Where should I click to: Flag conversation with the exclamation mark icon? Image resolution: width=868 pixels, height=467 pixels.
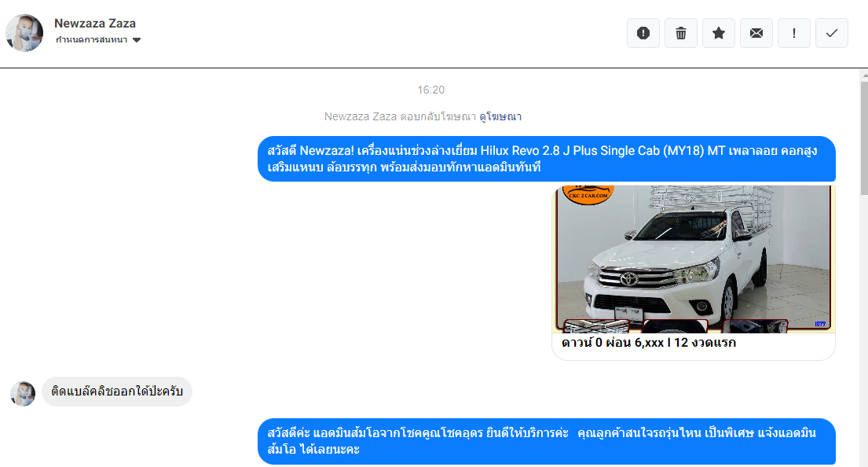[794, 33]
